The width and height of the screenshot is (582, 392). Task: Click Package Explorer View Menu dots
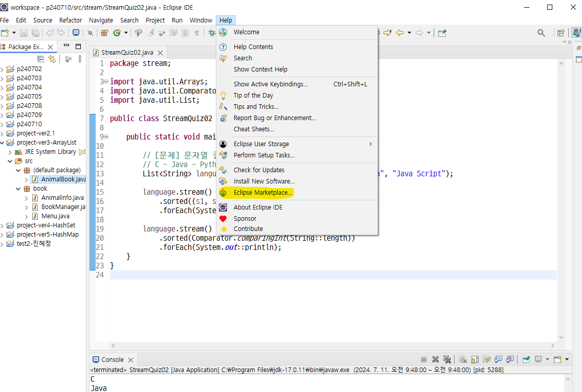80,59
